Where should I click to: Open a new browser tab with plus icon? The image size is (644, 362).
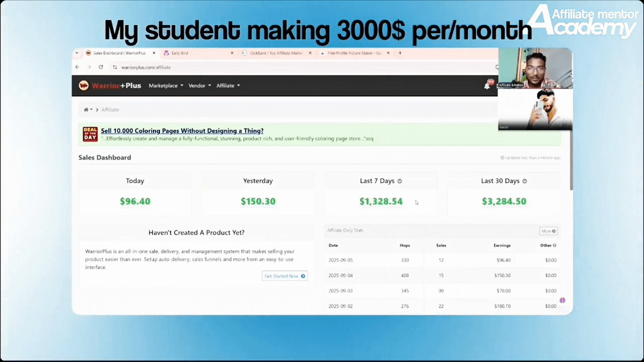tap(400, 53)
